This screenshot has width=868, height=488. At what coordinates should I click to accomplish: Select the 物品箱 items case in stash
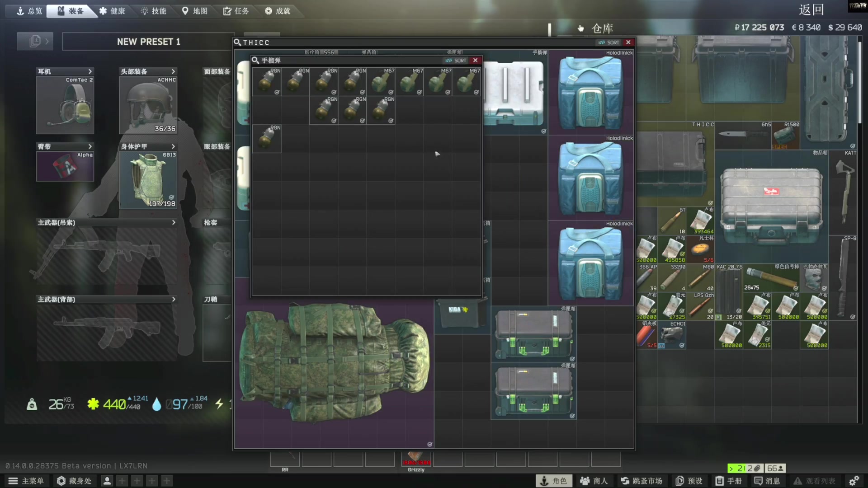tap(771, 206)
